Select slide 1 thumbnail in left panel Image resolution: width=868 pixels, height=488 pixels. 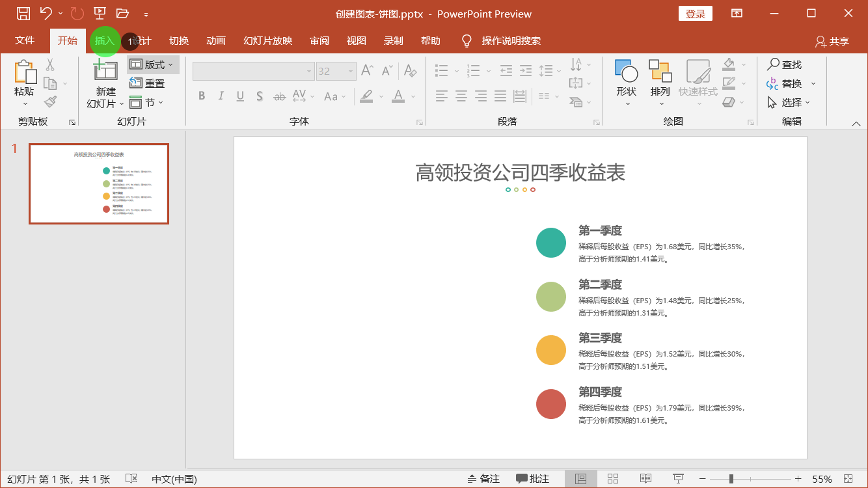pyautogui.click(x=99, y=183)
